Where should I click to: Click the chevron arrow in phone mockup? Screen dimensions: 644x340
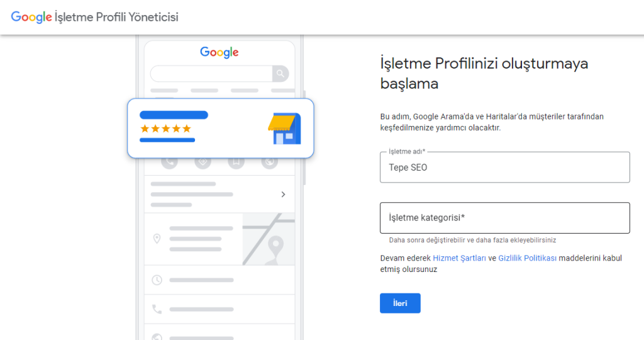click(x=283, y=195)
